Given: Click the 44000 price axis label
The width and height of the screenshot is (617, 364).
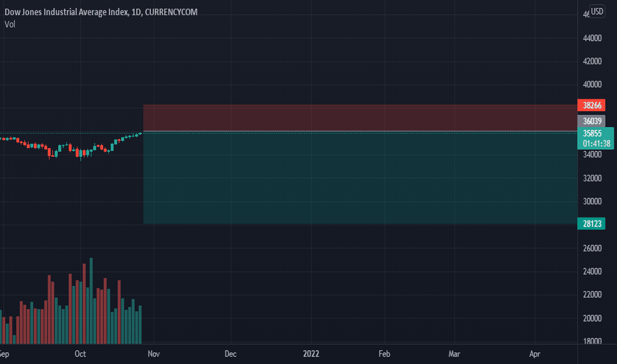Looking at the screenshot, I should click(x=593, y=38).
